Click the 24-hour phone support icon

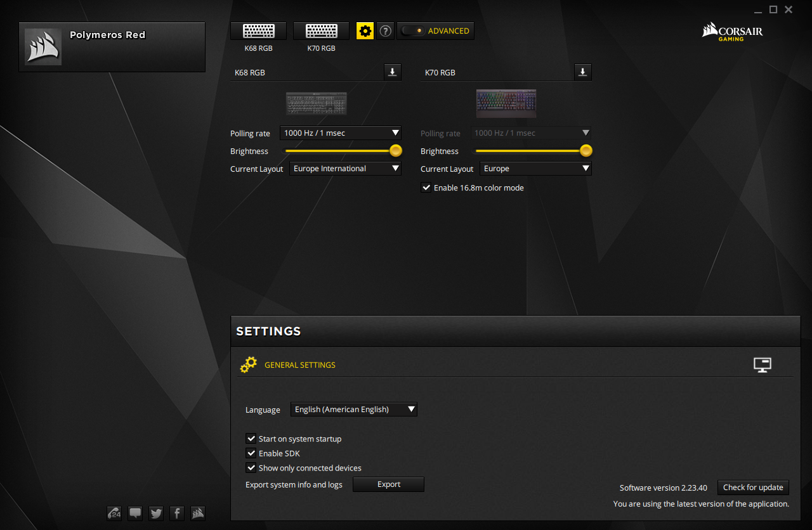pos(115,514)
